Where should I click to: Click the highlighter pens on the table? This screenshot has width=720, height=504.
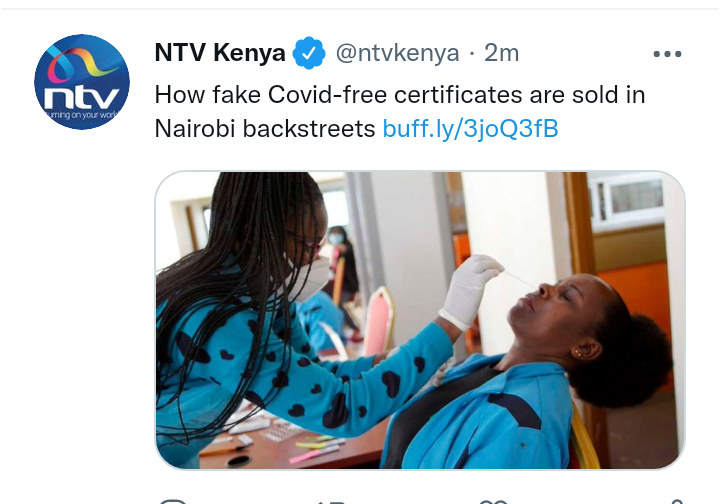click(317, 448)
